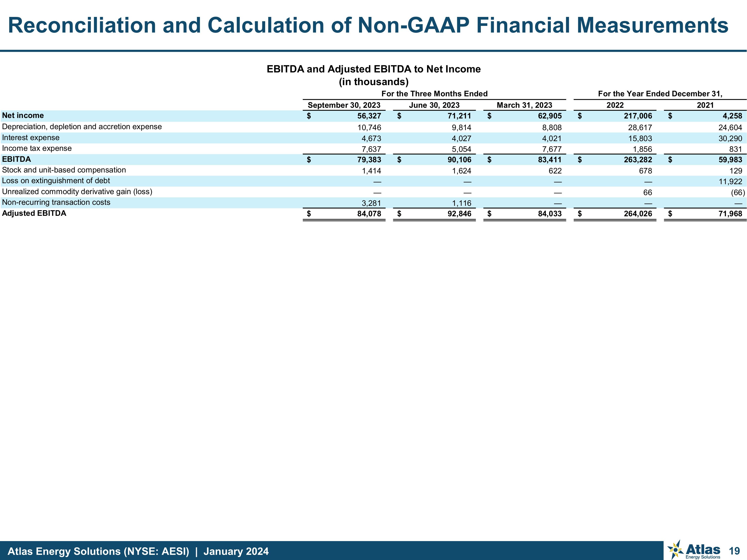747x560 pixels.
Task: Select the 'Income tax expense' row label
Action: [37, 149]
